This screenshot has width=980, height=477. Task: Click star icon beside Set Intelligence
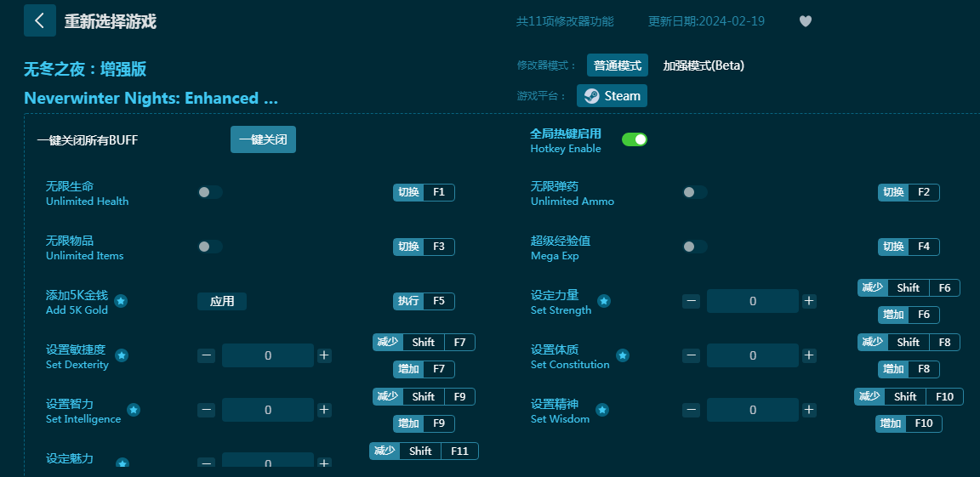pyautogui.click(x=134, y=410)
